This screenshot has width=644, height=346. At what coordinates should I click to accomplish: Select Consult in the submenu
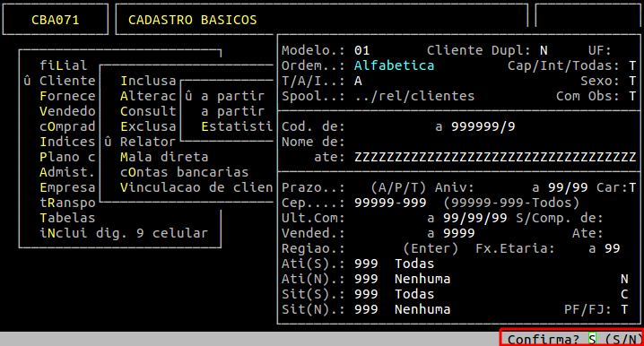pos(148,111)
